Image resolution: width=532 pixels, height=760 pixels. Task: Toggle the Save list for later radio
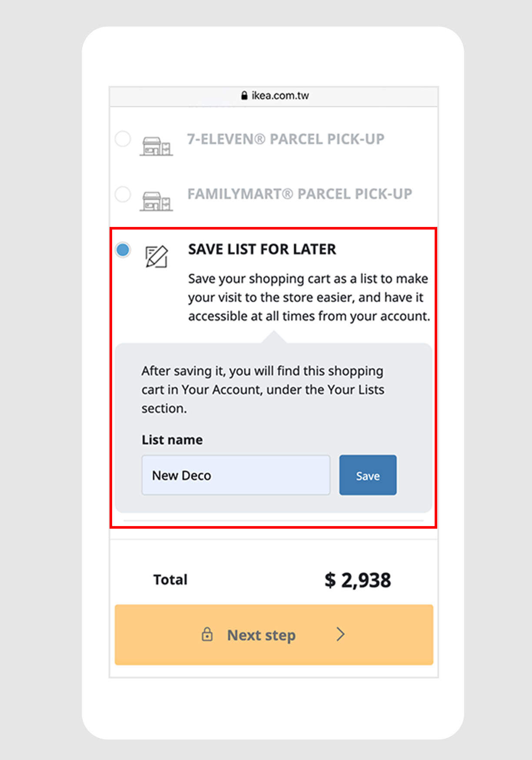[123, 250]
